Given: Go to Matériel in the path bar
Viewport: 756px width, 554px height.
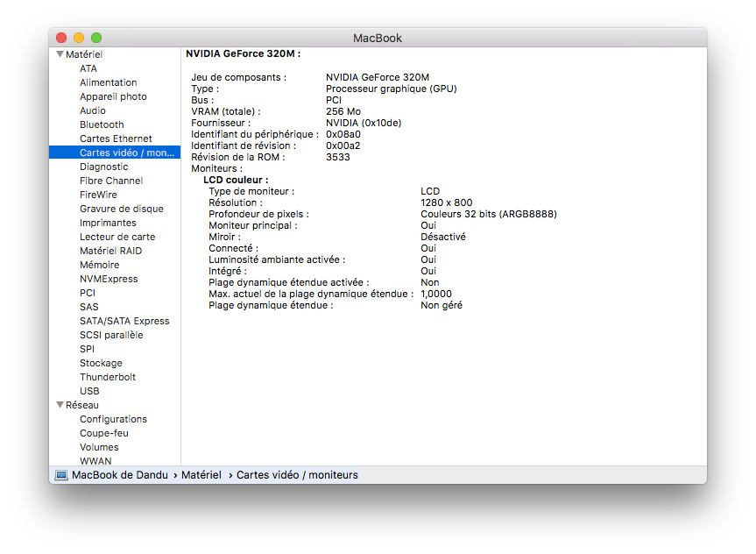Looking at the screenshot, I should (201, 475).
